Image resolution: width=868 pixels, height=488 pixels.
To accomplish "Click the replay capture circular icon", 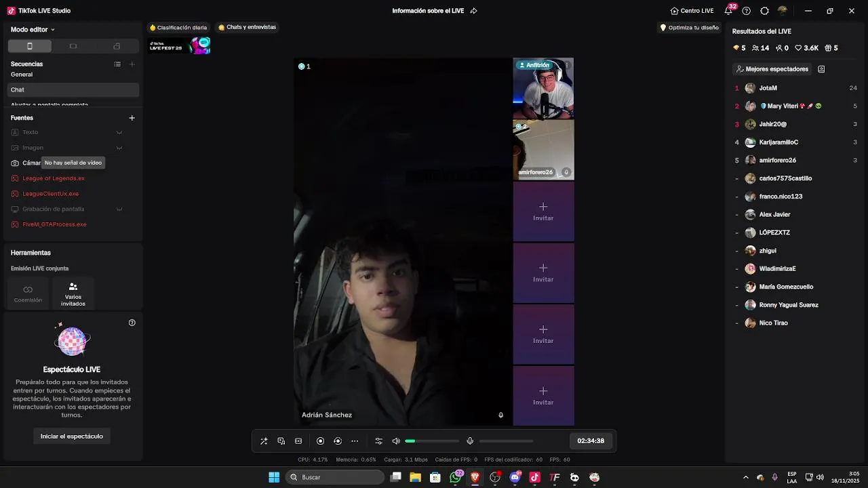I will tap(338, 441).
